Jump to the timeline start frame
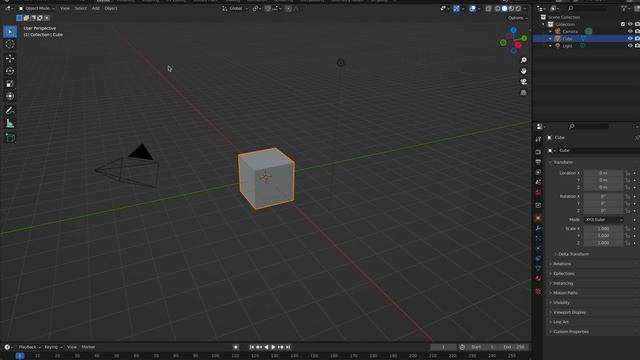Screen dimensions: 640x360 tap(252, 347)
